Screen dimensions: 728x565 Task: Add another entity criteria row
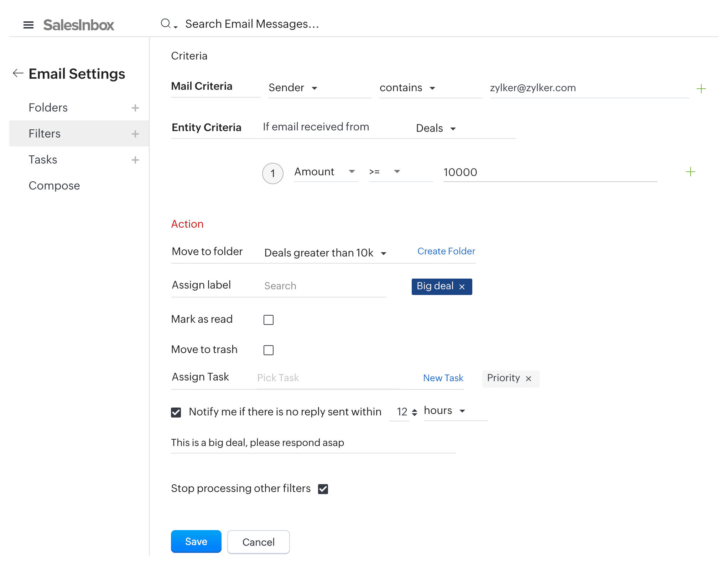coord(690,172)
